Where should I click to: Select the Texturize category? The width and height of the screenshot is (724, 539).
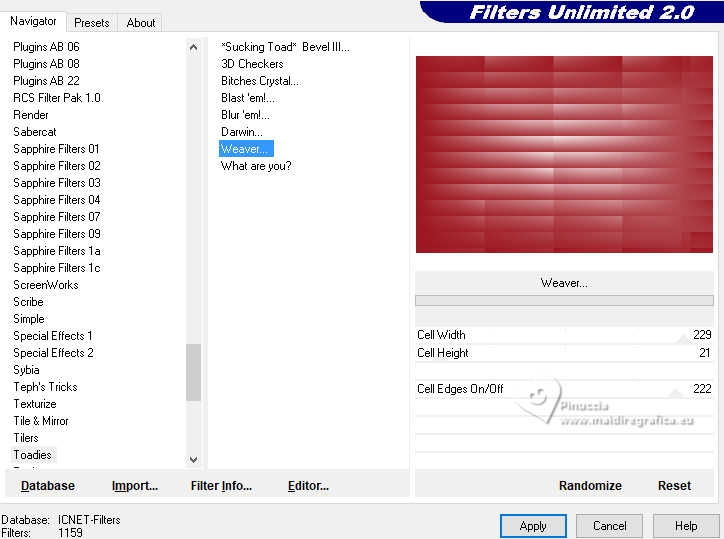tap(35, 404)
